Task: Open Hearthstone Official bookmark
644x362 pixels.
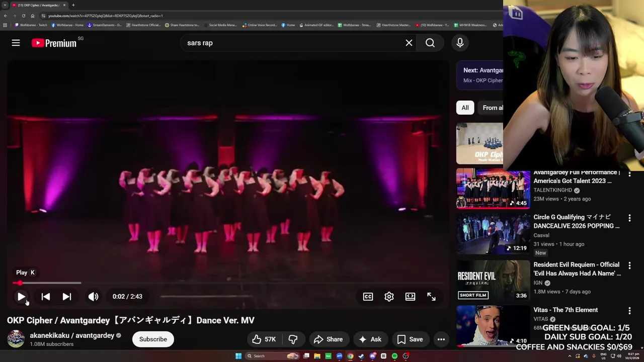Action: click(143, 25)
